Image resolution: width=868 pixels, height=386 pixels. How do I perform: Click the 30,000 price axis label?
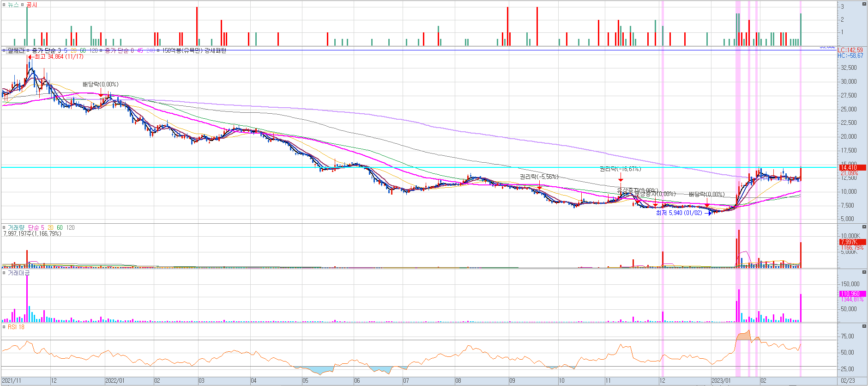click(x=849, y=82)
